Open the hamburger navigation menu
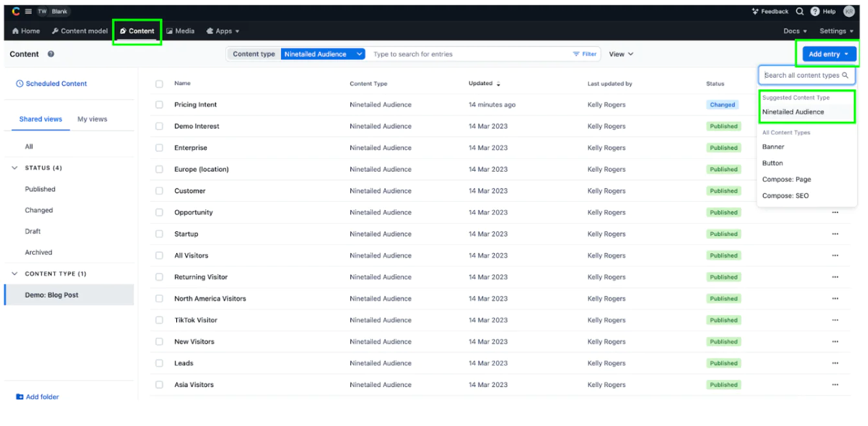 coord(29,12)
